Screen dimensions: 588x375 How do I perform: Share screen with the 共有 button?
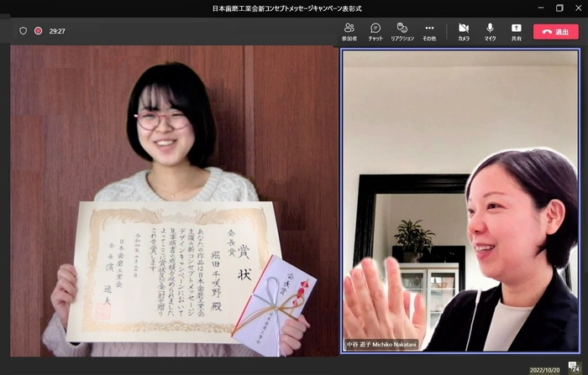[x=516, y=31]
